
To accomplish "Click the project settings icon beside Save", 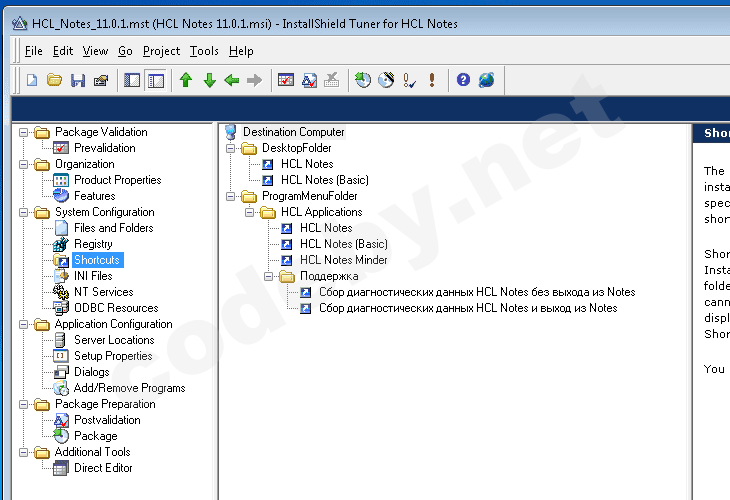I will [x=101, y=80].
